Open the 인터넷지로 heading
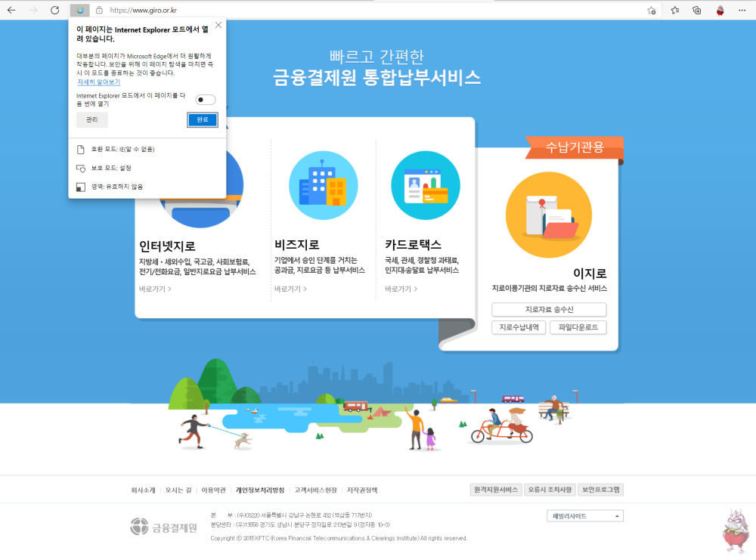This screenshot has width=756, height=560. (x=167, y=246)
